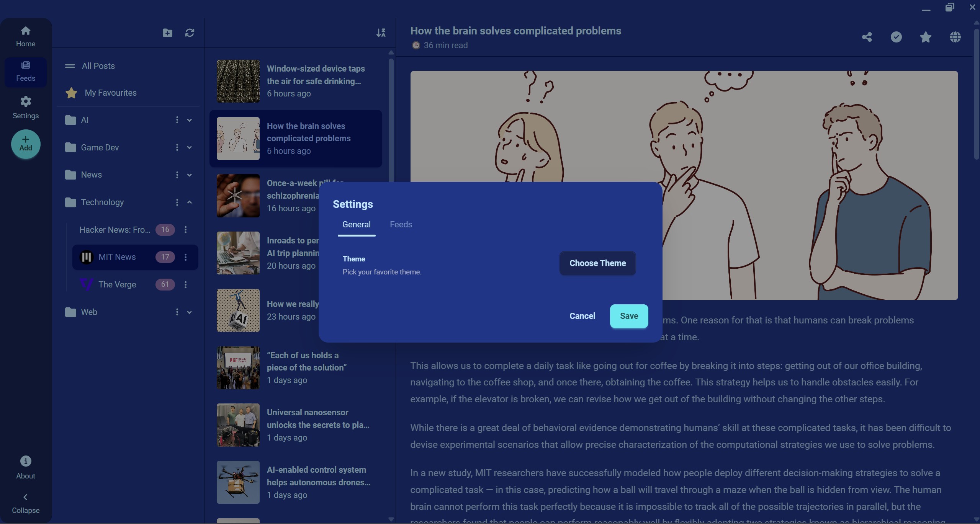Go to Home in the sidebar

[x=26, y=37]
